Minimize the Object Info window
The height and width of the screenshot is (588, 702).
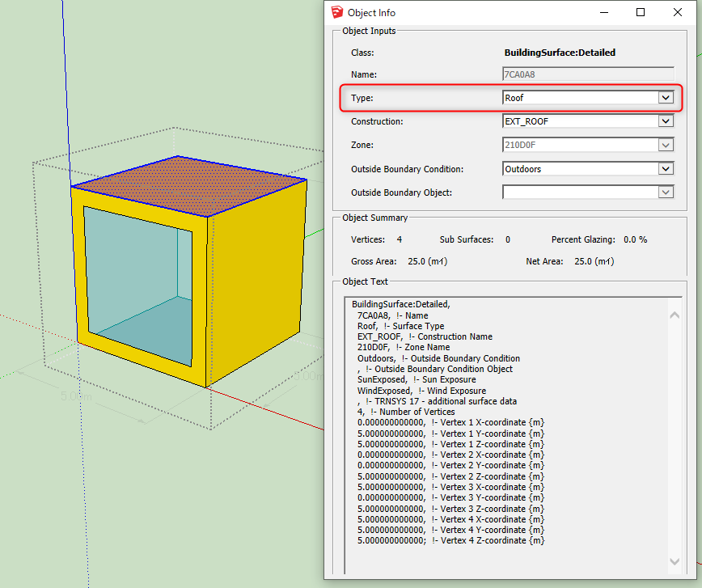[604, 13]
